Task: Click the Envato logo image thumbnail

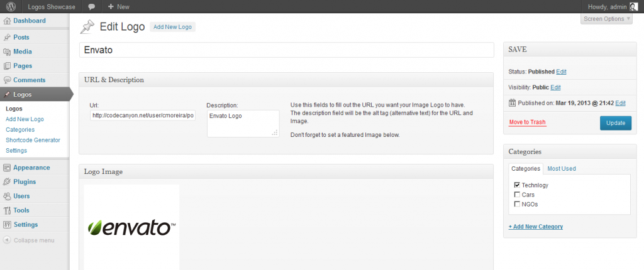Action: coord(131,227)
